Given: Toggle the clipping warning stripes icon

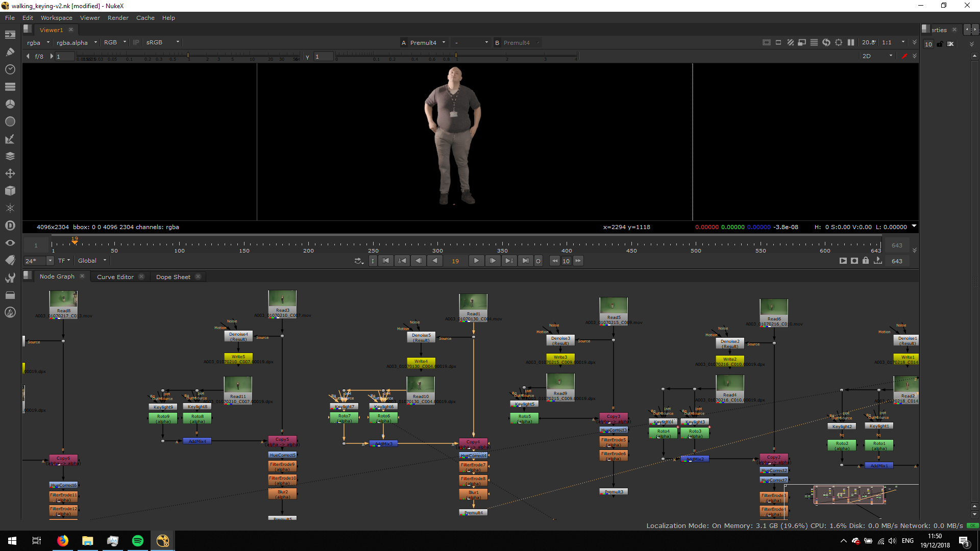Looking at the screenshot, I should tap(790, 42).
